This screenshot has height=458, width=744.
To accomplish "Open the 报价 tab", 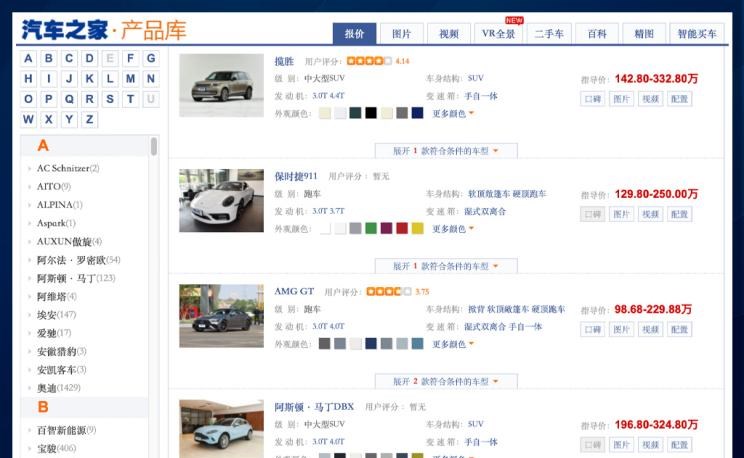I will pos(354,34).
